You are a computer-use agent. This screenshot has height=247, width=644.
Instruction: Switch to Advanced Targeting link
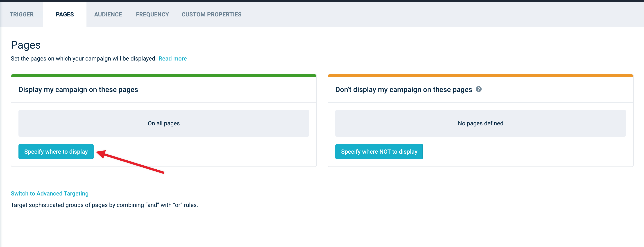[x=50, y=193]
